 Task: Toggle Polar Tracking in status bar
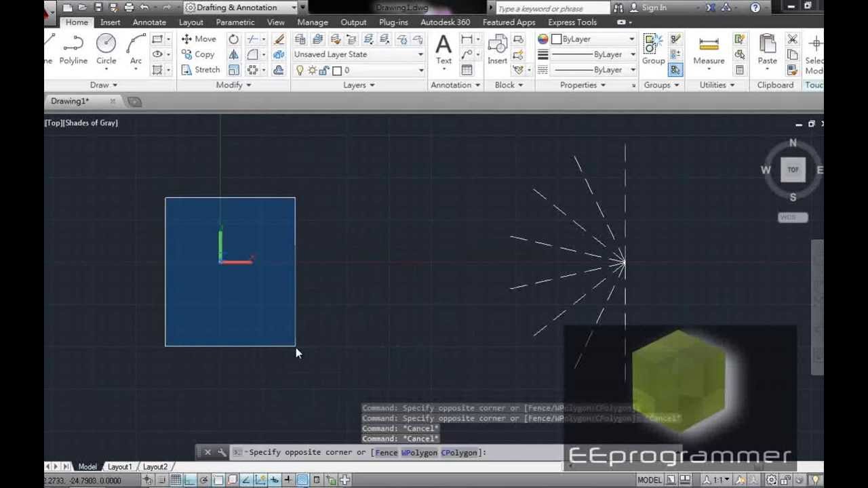pyautogui.click(x=203, y=480)
